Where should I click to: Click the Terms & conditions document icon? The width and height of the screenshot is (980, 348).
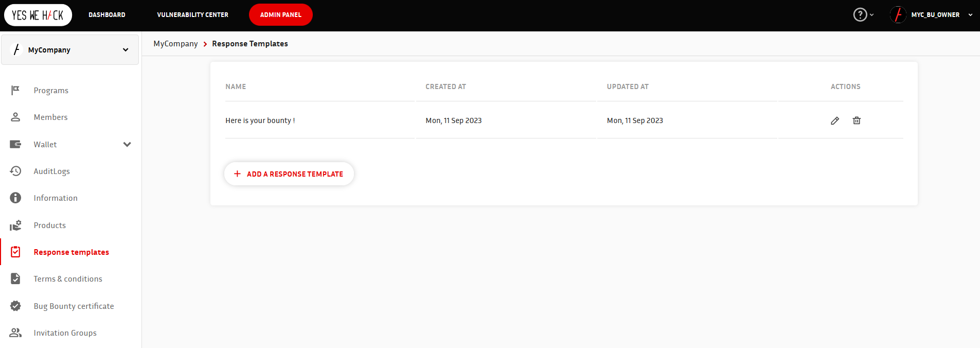click(15, 279)
